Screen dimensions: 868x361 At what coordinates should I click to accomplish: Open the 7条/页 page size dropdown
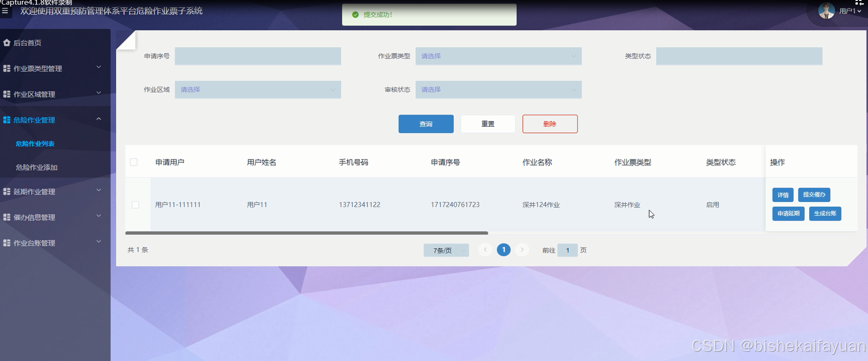(x=446, y=250)
